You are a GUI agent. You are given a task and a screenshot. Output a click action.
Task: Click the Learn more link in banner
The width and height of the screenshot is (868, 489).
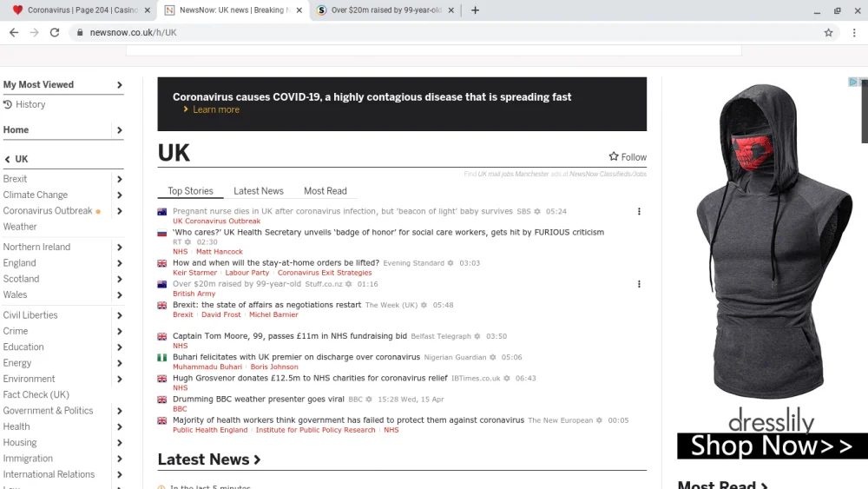(x=216, y=109)
